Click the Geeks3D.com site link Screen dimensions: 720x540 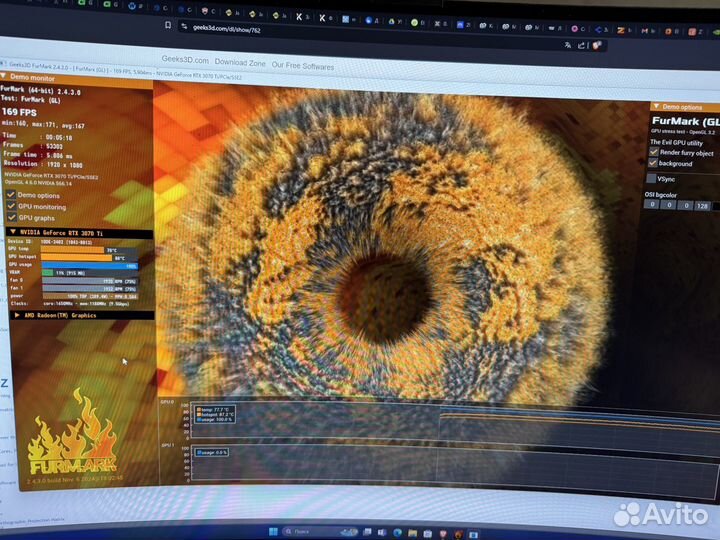(185, 59)
